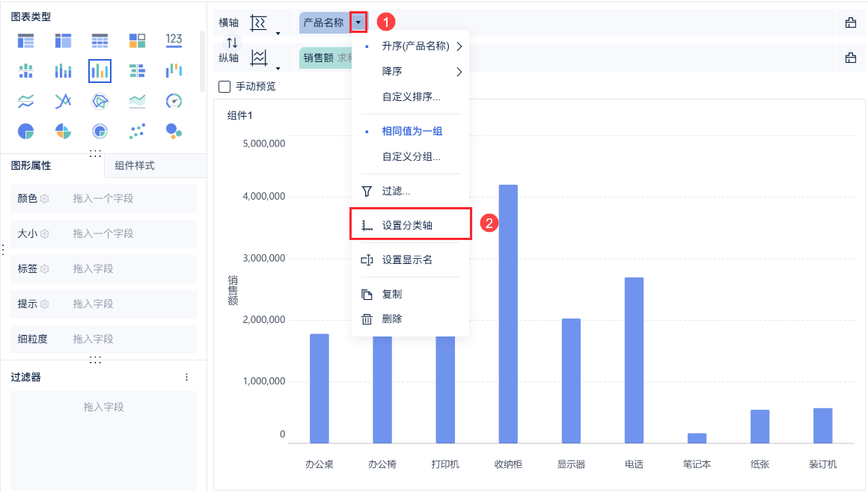Select the area chart icon

point(137,101)
